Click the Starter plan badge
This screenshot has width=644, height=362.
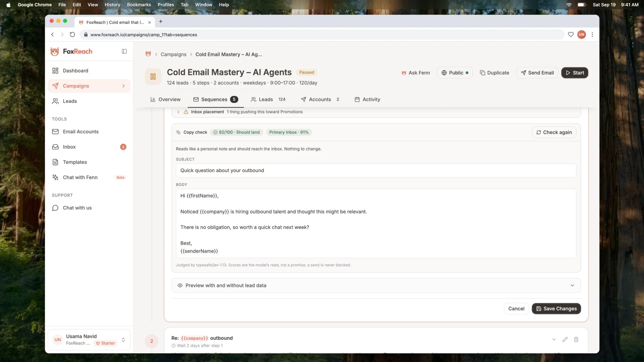(x=105, y=343)
